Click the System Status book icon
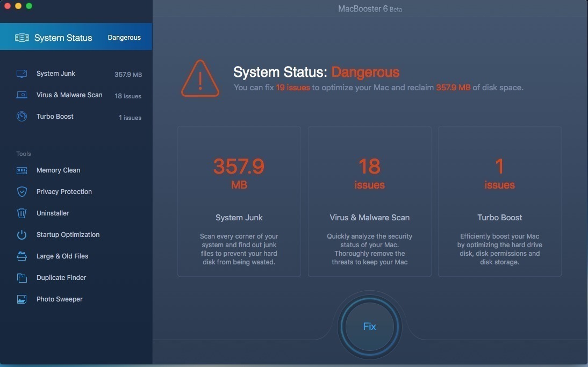 coord(21,38)
